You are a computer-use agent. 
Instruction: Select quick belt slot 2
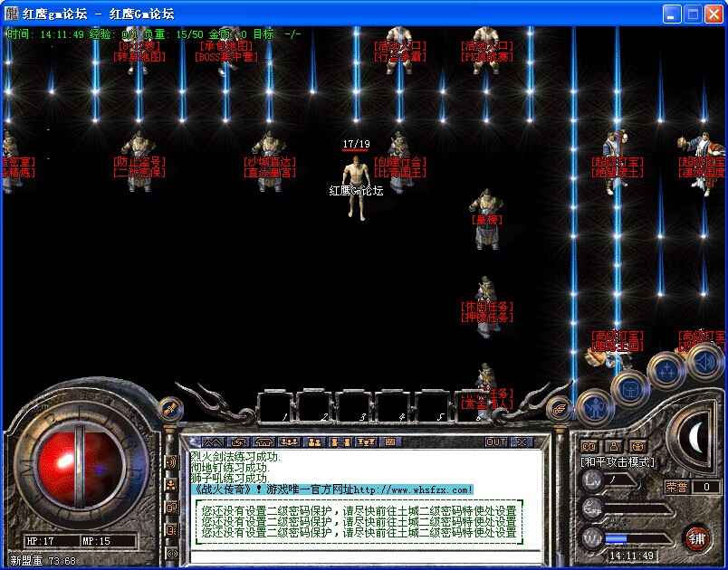point(314,407)
